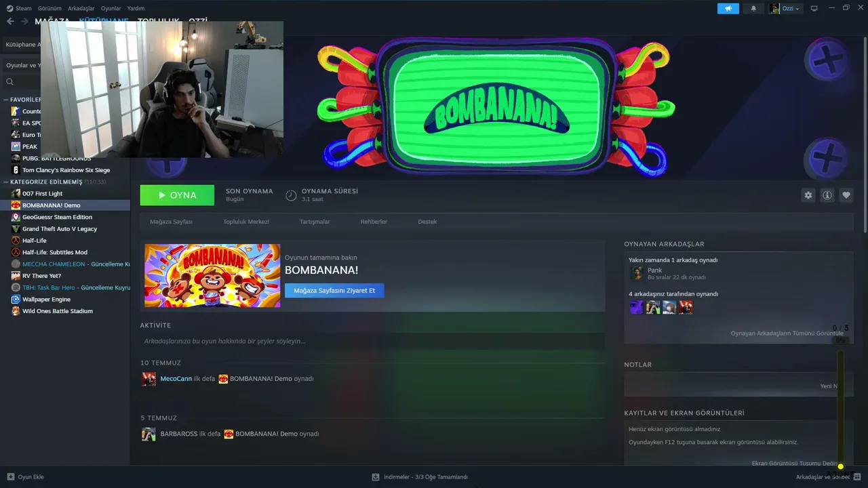Viewport: 868px width, 488px height.
Task: Click the Wallpaper Engine icon
Action: click(16, 300)
